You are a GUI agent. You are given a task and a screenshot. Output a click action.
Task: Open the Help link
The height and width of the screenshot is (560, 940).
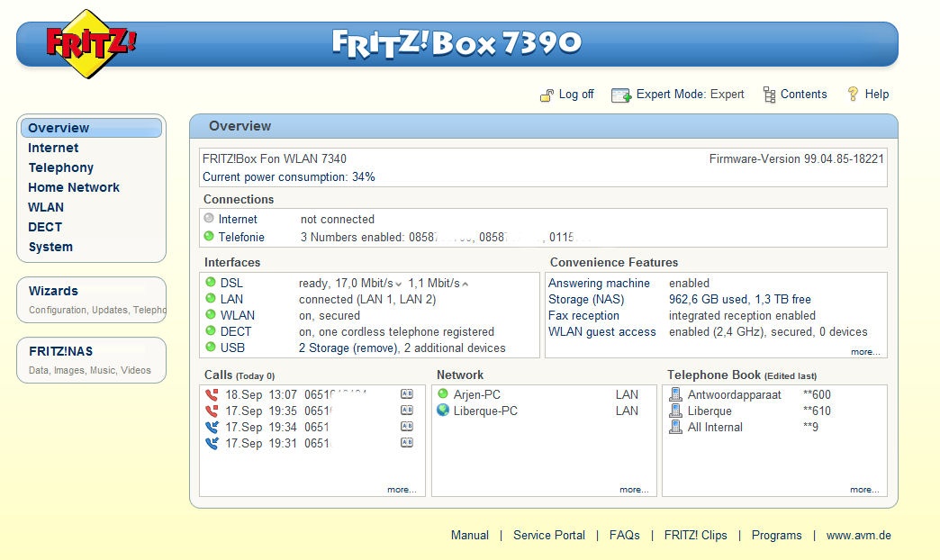876,95
